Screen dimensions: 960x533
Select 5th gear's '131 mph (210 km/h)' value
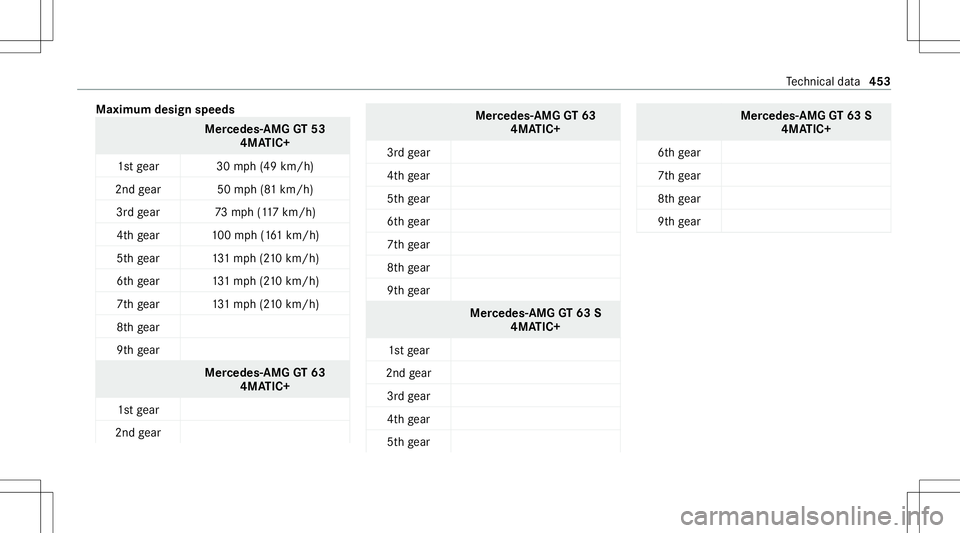[265, 258]
